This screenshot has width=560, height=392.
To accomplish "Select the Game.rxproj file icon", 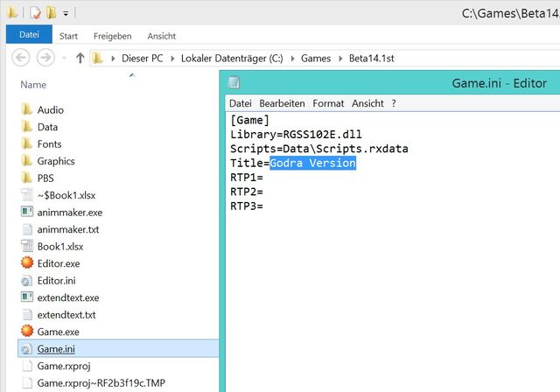I will 27,366.
